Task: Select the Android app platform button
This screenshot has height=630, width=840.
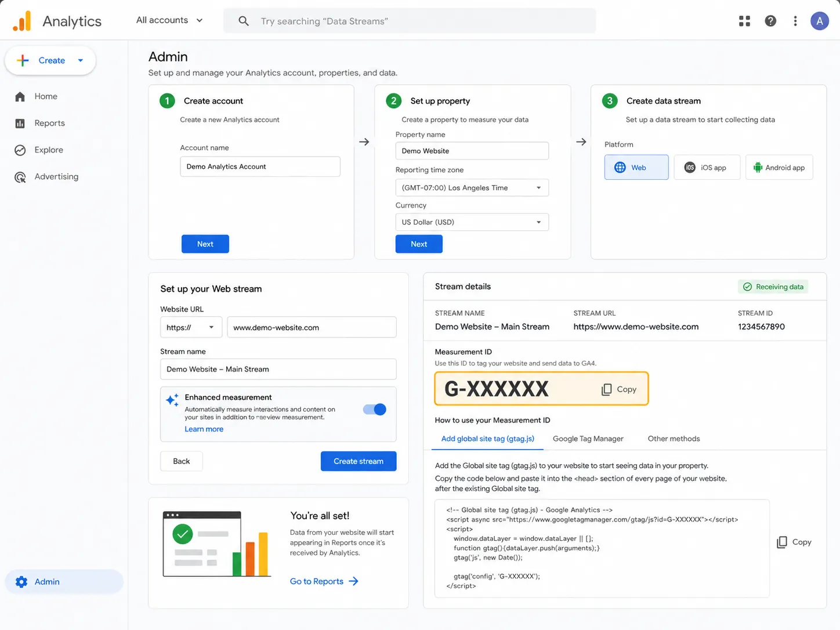Action: [x=779, y=168]
